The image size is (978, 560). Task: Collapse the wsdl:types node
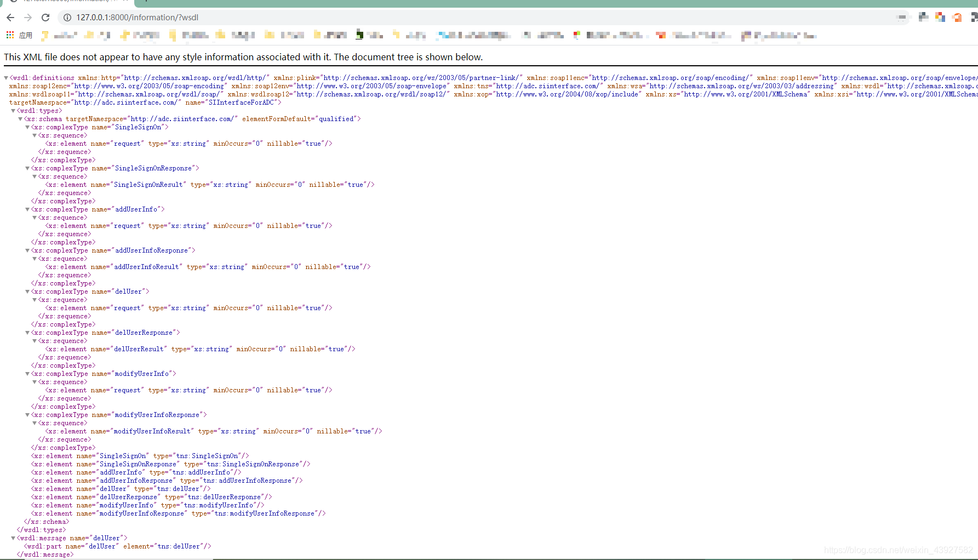click(13, 111)
